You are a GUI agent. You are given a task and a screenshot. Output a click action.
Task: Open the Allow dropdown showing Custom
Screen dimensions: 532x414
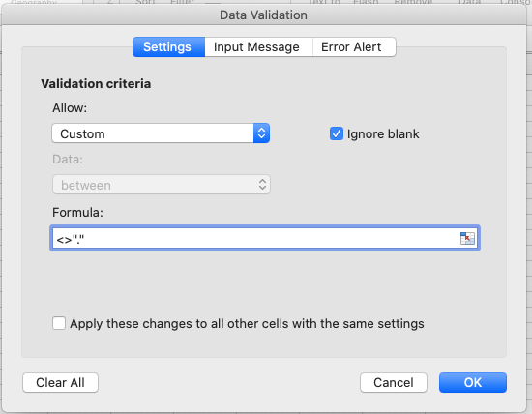coord(161,133)
